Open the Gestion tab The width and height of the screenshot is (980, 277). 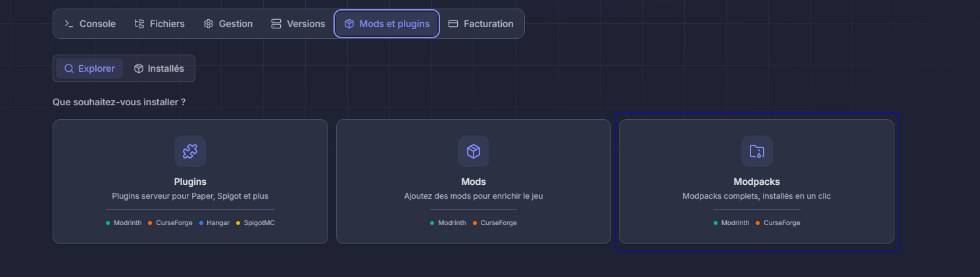(228, 24)
